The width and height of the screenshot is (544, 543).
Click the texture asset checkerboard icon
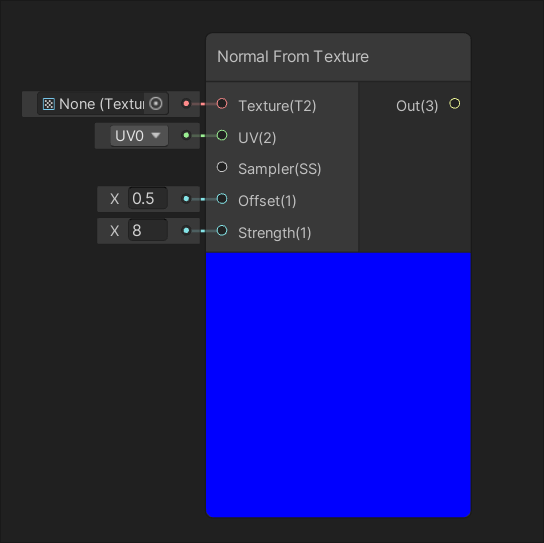coord(49,104)
